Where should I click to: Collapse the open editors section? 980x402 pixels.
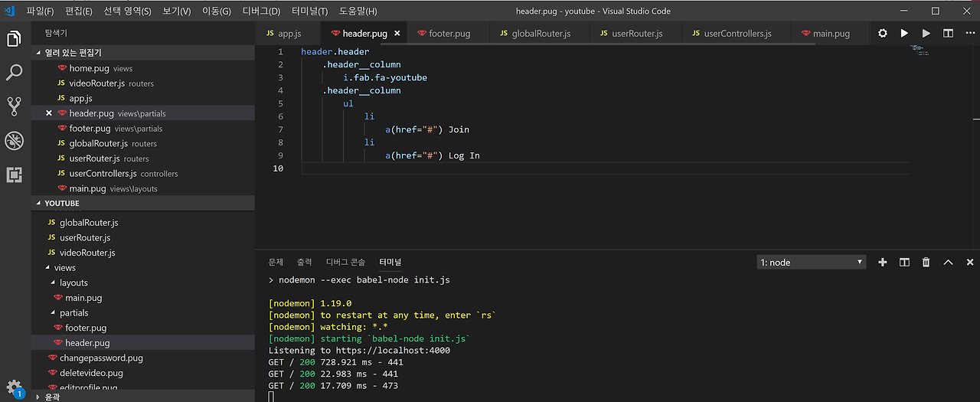[x=143, y=53]
